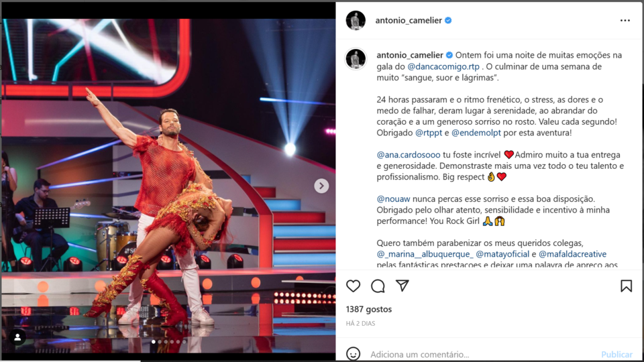Save post with the bookmark icon
644x362 pixels.
click(x=626, y=286)
